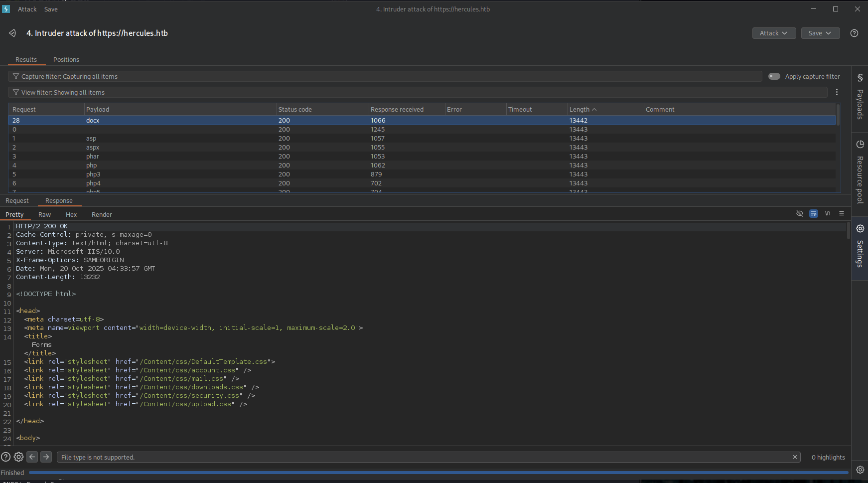Screen dimensions: 868x483
Task: Disable syntax highlighting with the eye-slash icon
Action: pos(800,213)
